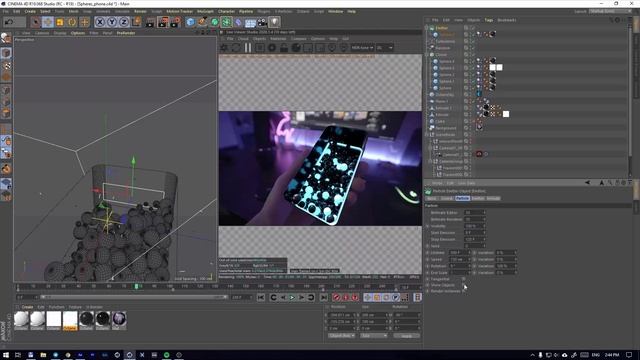Screen dimensions: 640x360
Task: Toggle the X axis lock
Action: 100,22
